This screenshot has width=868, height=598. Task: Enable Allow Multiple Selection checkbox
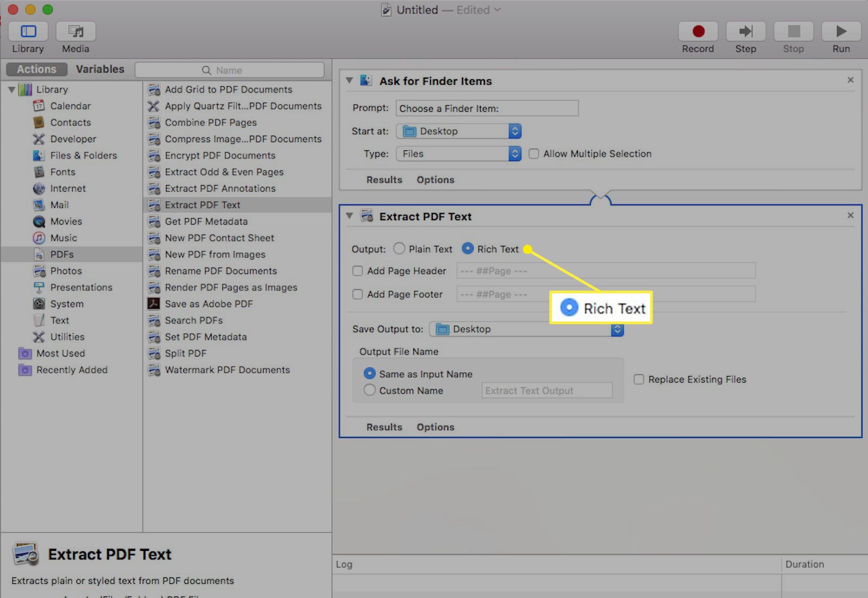point(534,154)
